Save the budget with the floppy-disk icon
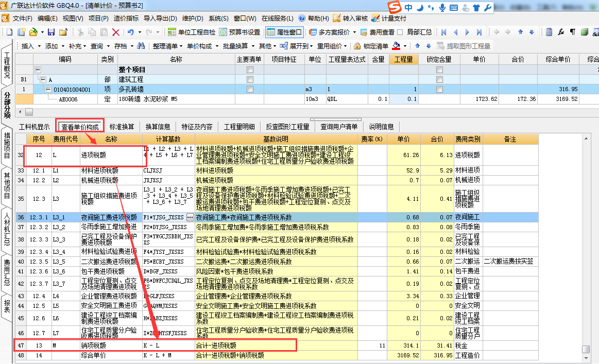Image resolution: width=599 pixels, height=364 pixels. click(51, 32)
